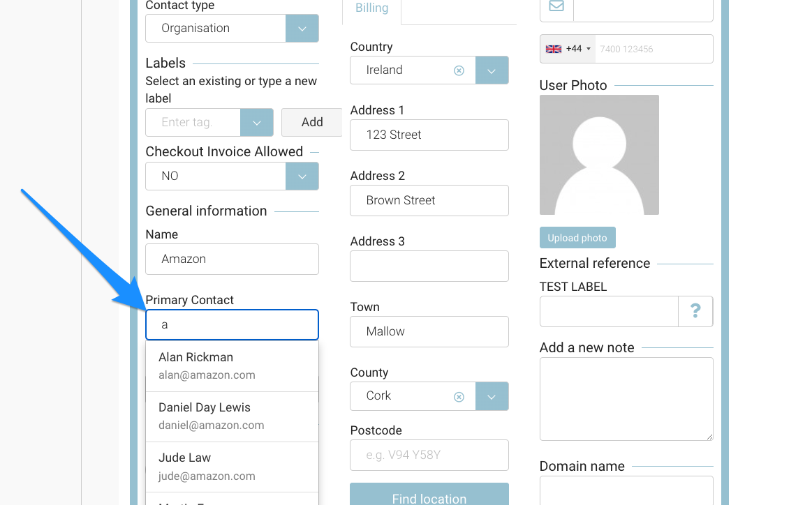Click the envelope email icon

click(x=556, y=7)
